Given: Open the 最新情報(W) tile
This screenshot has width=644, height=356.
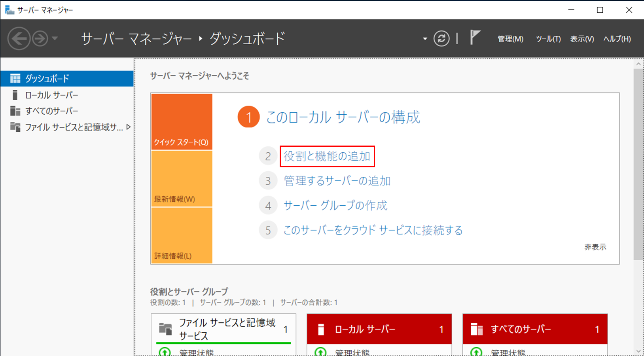Looking at the screenshot, I should pyautogui.click(x=182, y=179).
